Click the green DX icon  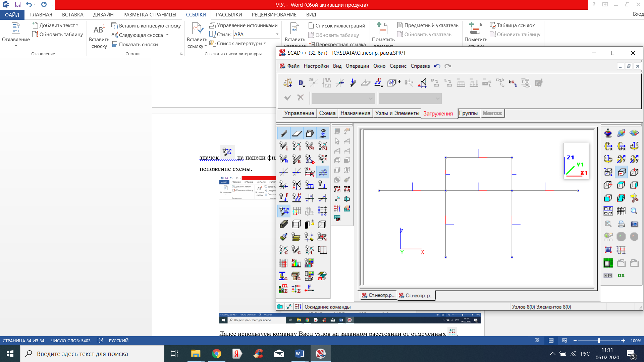pos(621,276)
